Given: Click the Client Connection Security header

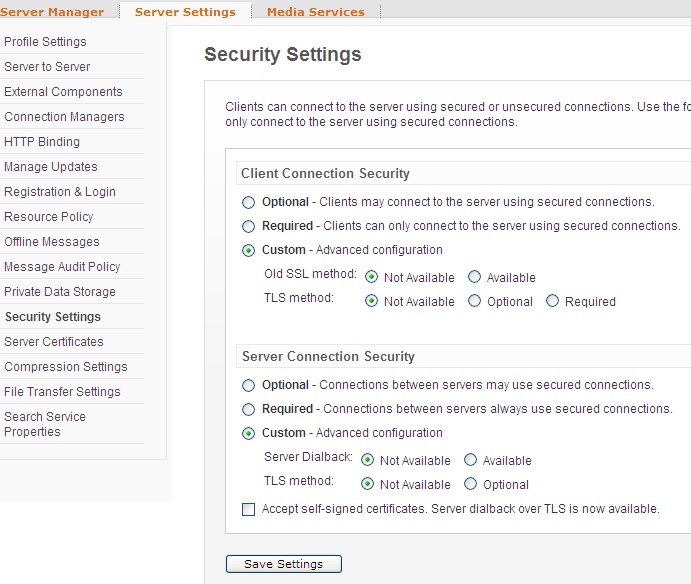Looking at the screenshot, I should pos(325,173).
